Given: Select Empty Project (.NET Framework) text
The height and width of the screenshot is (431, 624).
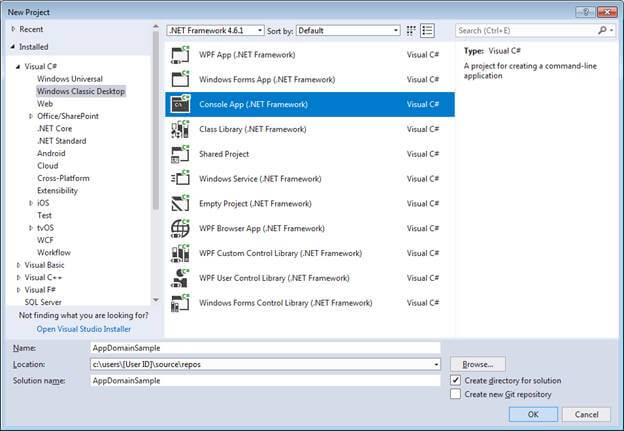Looking at the screenshot, I should 255,204.
